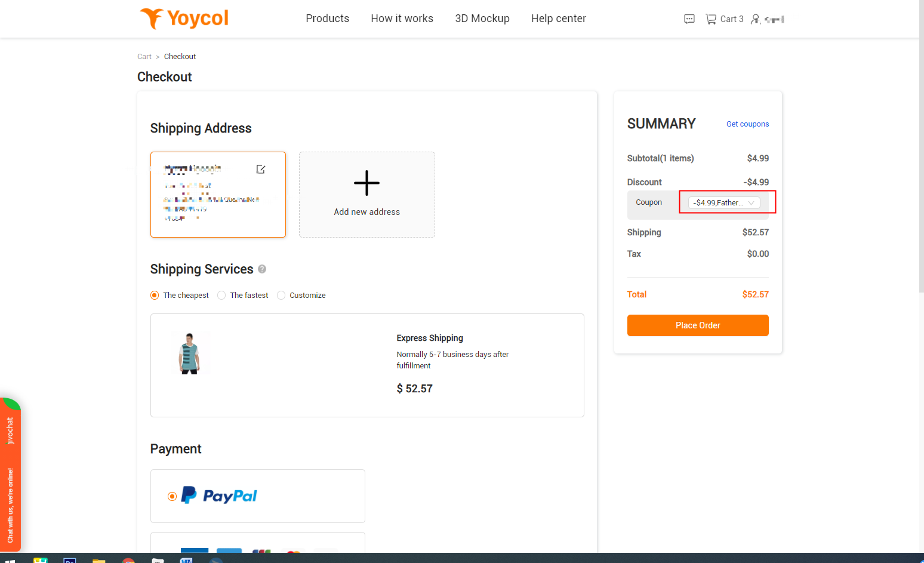924x563 pixels.
Task: Open the shopping Cart from the header
Action: (x=724, y=19)
